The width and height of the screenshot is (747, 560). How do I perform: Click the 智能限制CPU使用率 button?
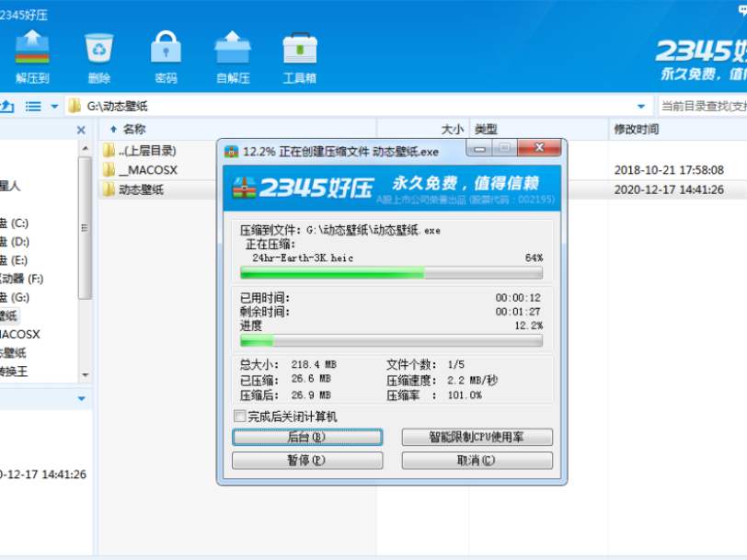[x=477, y=437]
